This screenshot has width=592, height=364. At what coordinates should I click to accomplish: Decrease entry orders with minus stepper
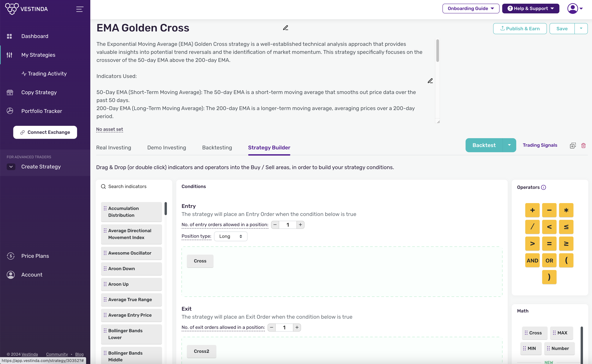coord(275,225)
